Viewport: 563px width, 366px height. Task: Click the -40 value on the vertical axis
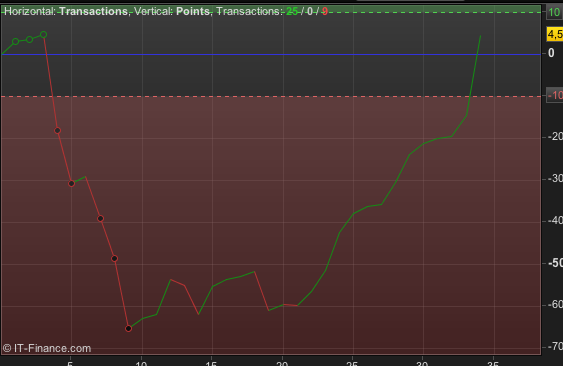[x=555, y=221]
